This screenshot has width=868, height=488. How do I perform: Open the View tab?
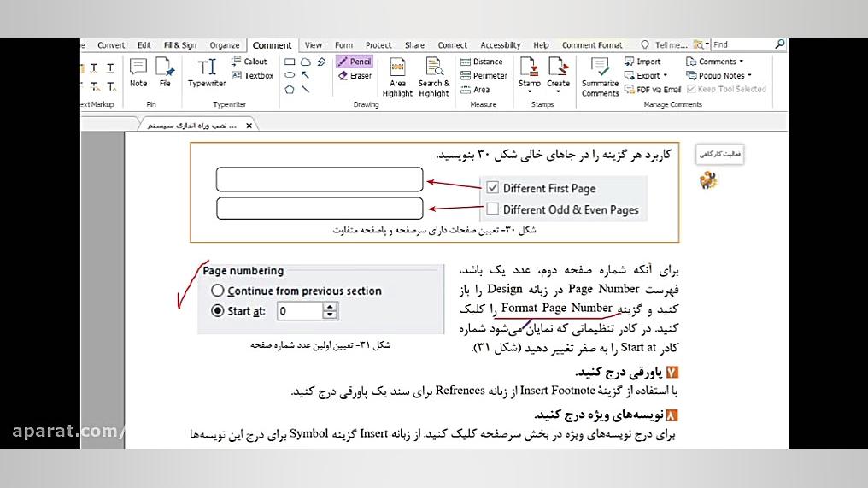tap(313, 45)
